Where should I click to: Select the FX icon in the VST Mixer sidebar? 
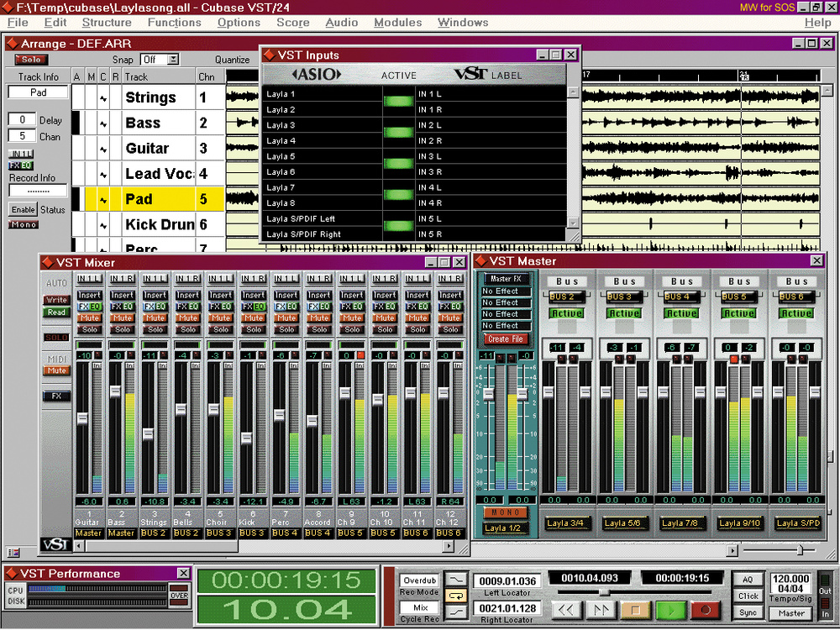point(56,396)
